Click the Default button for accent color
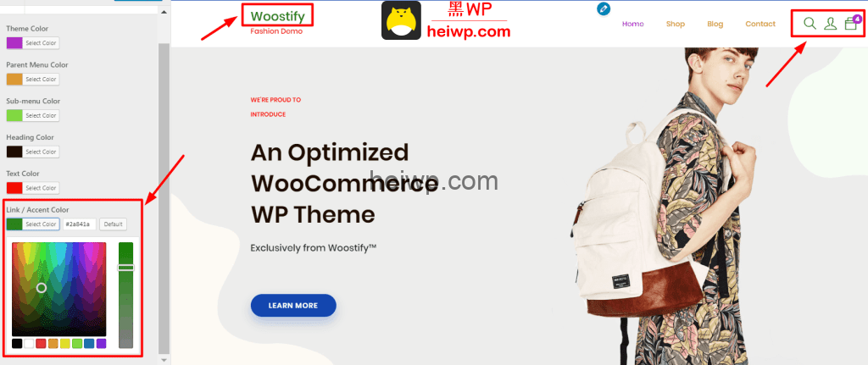This screenshot has width=868, height=365. [113, 224]
